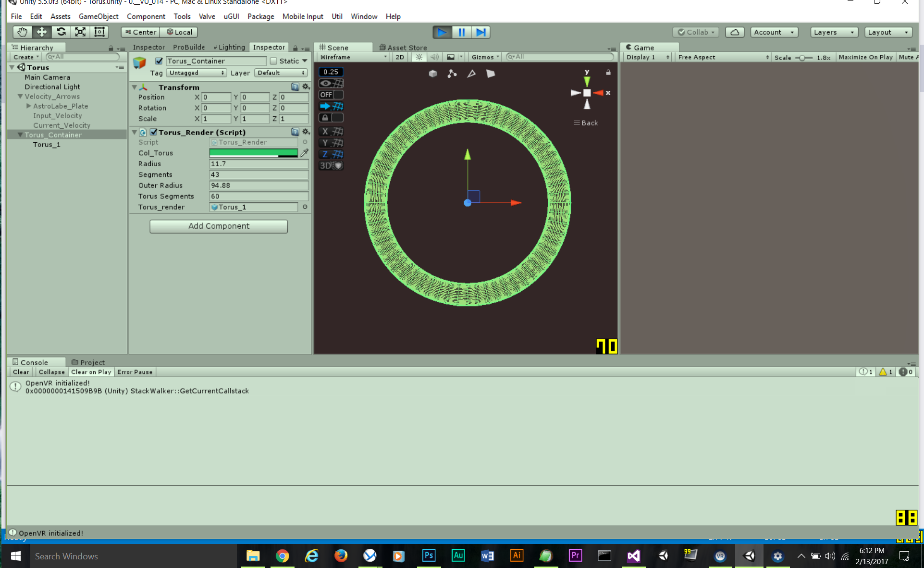This screenshot has height=568, width=924.
Task: Click the Step frame button
Action: tap(480, 32)
